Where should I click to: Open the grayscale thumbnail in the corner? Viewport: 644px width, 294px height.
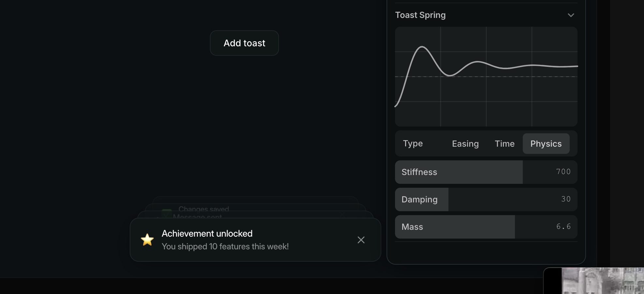(x=603, y=281)
